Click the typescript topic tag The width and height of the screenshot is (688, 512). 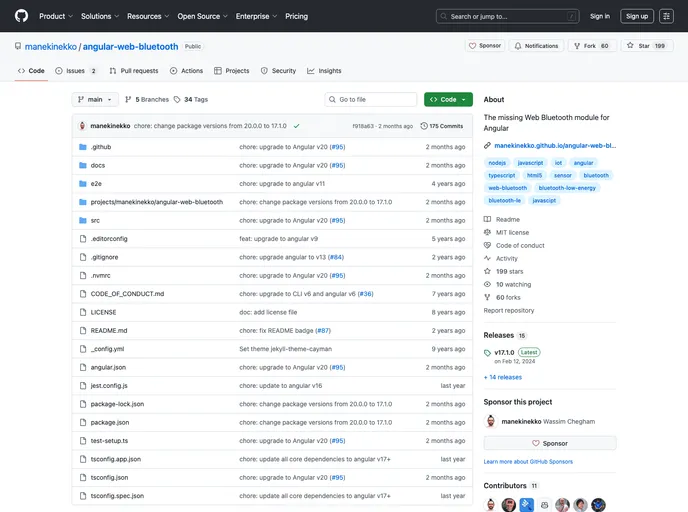pos(502,175)
